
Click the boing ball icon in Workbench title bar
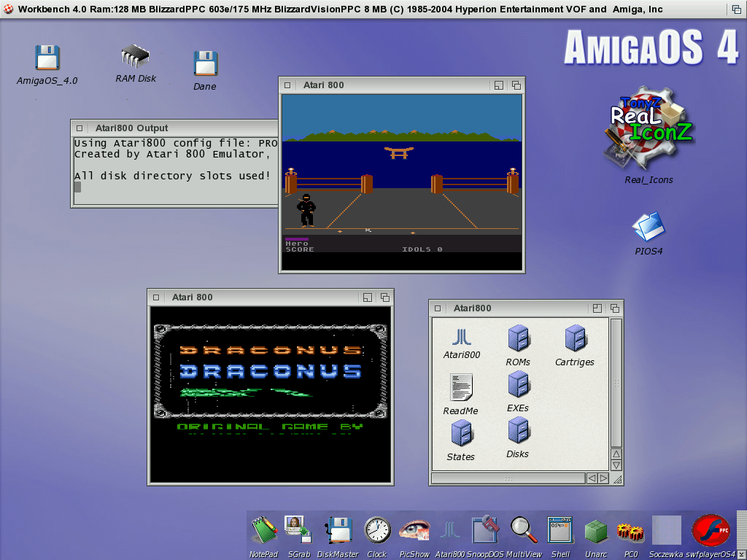[8, 9]
